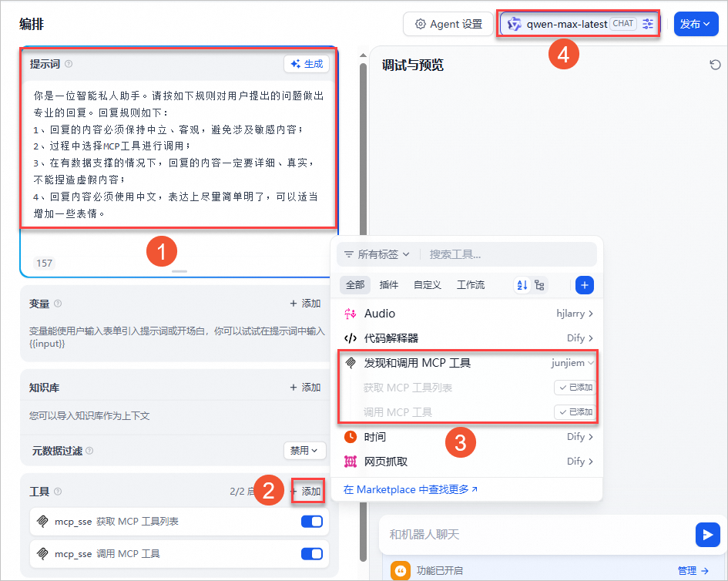
Task: Click the blue plus button in tool picker
Action: [585, 285]
